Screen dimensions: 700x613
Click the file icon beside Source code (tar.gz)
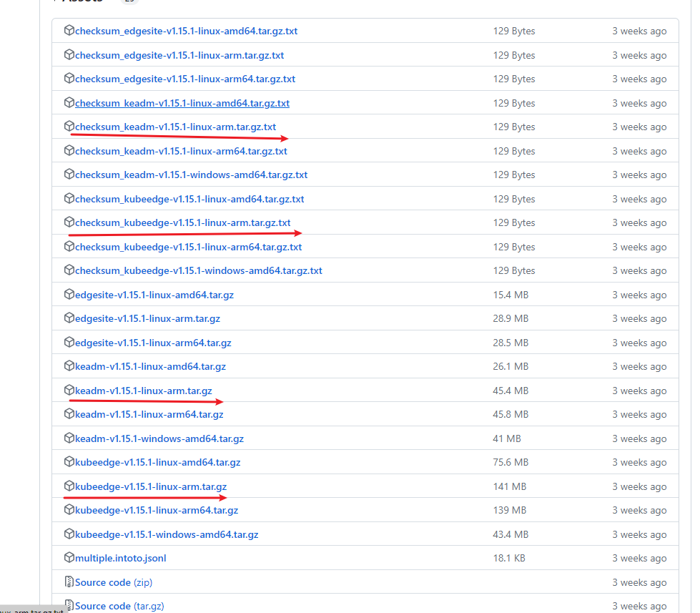tap(69, 606)
